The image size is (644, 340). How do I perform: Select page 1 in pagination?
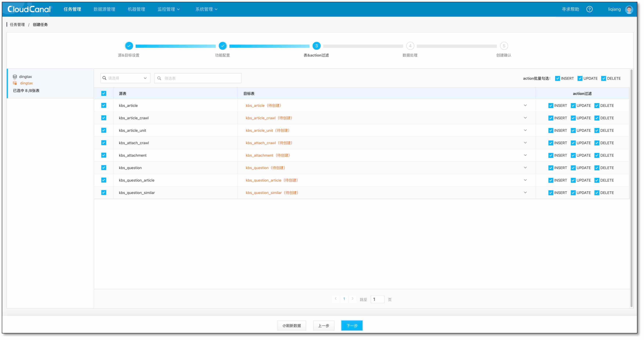pos(344,299)
